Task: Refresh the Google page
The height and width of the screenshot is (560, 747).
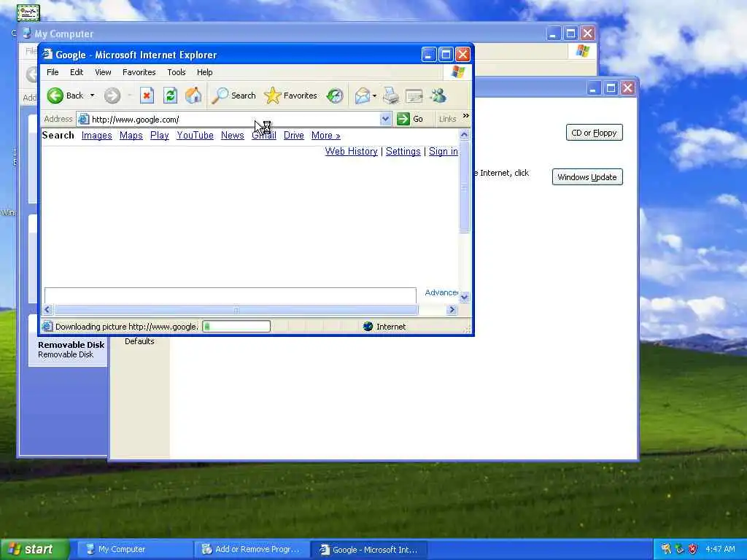Action: [170, 96]
